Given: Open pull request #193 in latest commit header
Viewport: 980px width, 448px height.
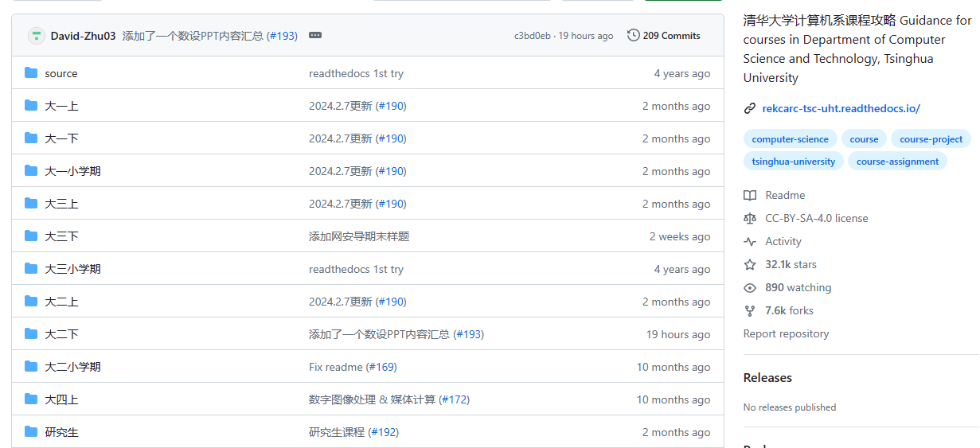Looking at the screenshot, I should [x=282, y=36].
